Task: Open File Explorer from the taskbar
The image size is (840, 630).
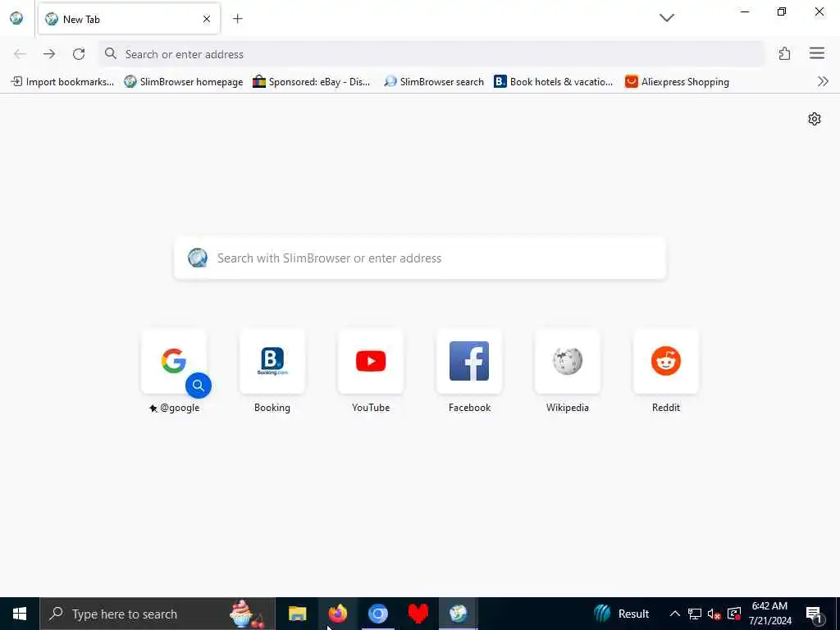Action: coord(297,614)
